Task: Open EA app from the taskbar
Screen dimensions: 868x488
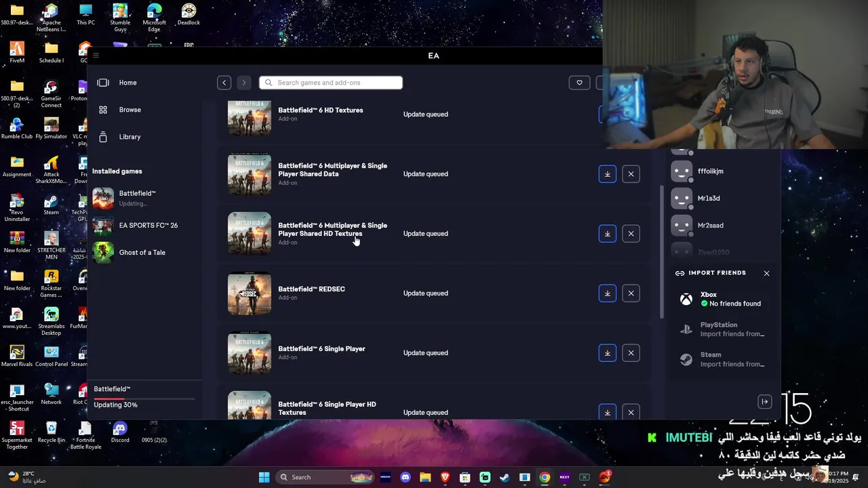Action: point(604,477)
